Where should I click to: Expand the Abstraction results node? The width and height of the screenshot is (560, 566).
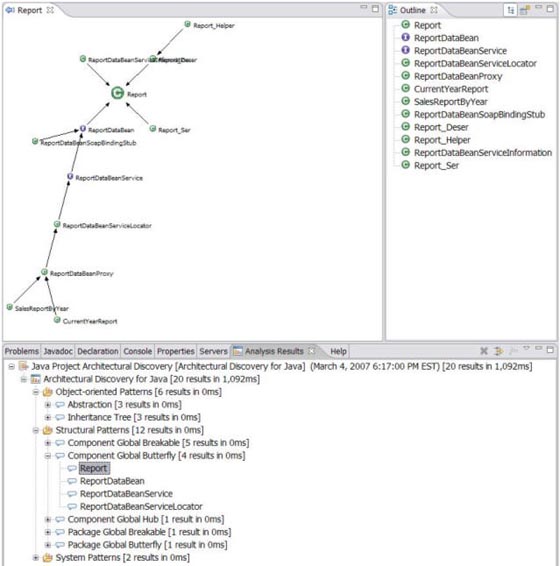coord(48,405)
